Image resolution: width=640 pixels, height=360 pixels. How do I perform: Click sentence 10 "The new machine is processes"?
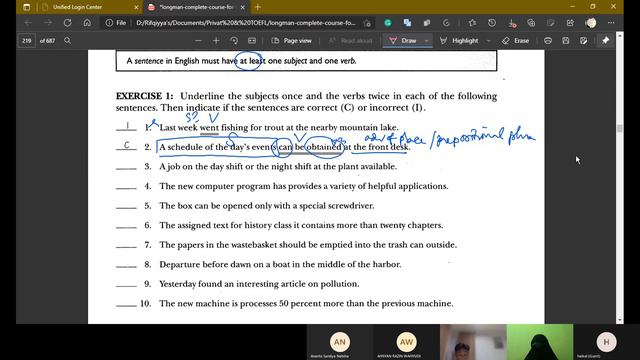click(306, 304)
